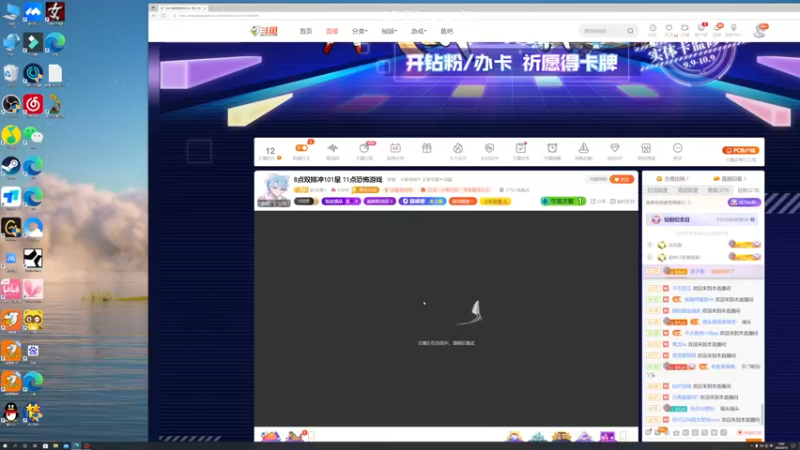This screenshot has width=800, height=450.
Task: Open the heart follow icon in site header
Action: pos(669,29)
